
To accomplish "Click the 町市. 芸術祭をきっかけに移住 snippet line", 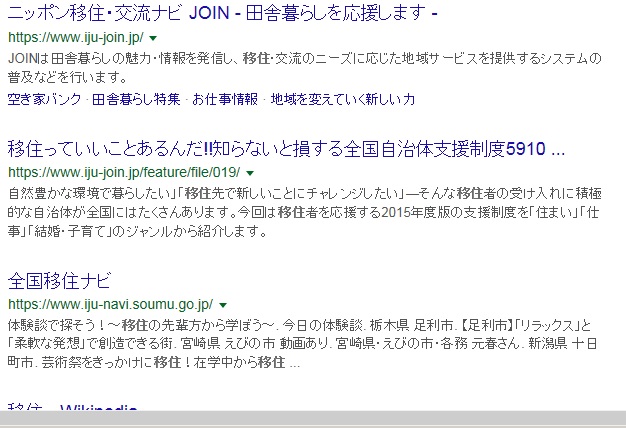I will pos(154,363).
